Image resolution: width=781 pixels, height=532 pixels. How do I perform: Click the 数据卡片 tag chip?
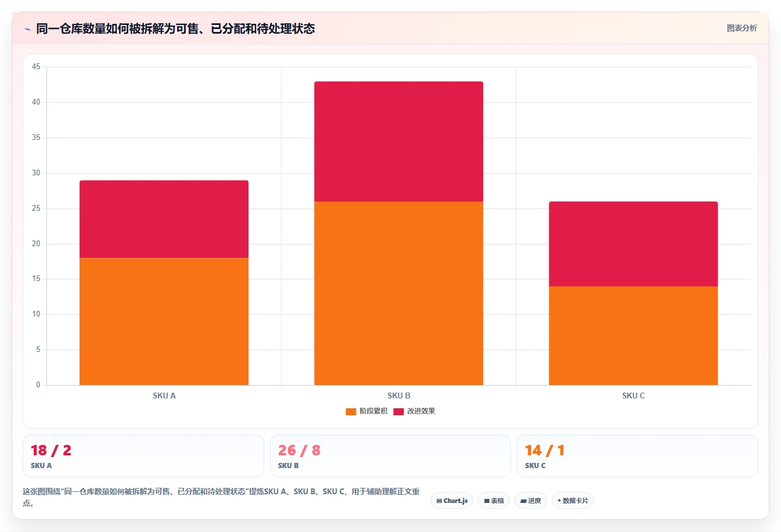[573, 501]
